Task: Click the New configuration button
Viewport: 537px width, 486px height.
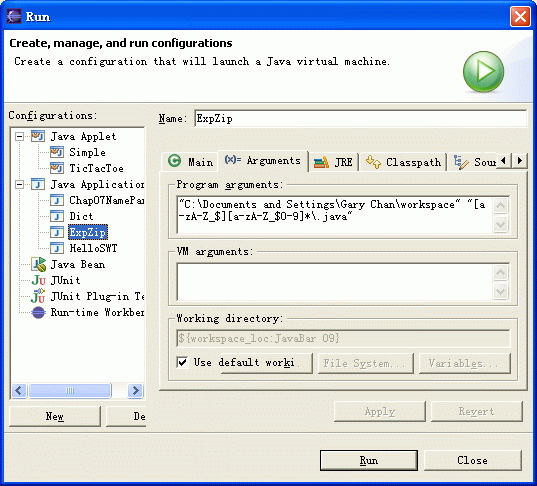Action: point(55,416)
